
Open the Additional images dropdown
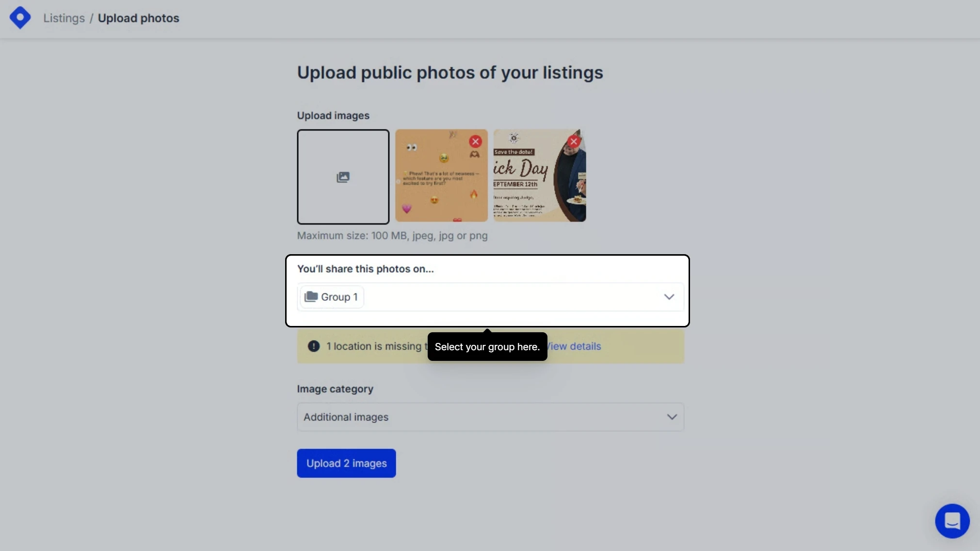(x=490, y=417)
